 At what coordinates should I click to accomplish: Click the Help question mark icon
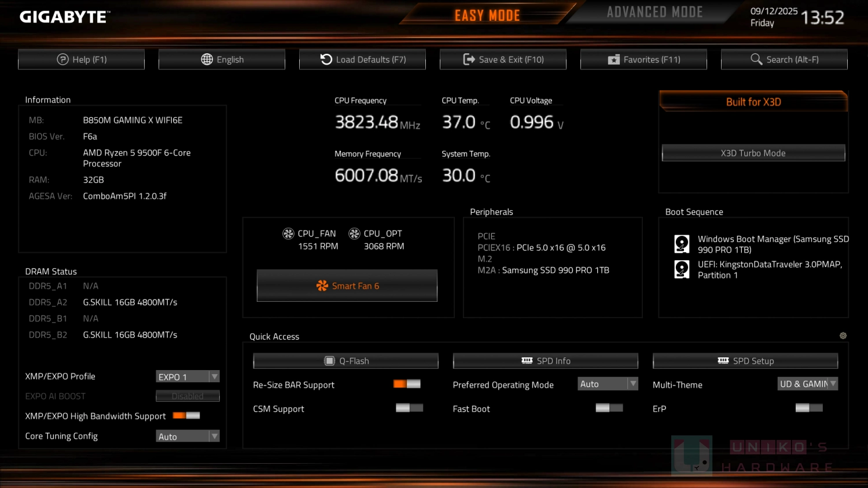click(62, 60)
